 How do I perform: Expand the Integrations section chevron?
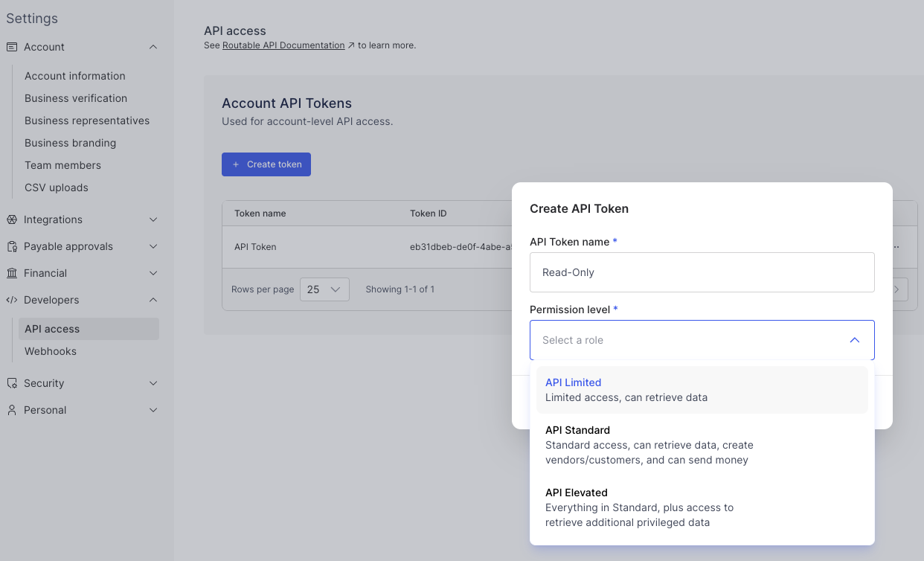pyautogui.click(x=153, y=219)
